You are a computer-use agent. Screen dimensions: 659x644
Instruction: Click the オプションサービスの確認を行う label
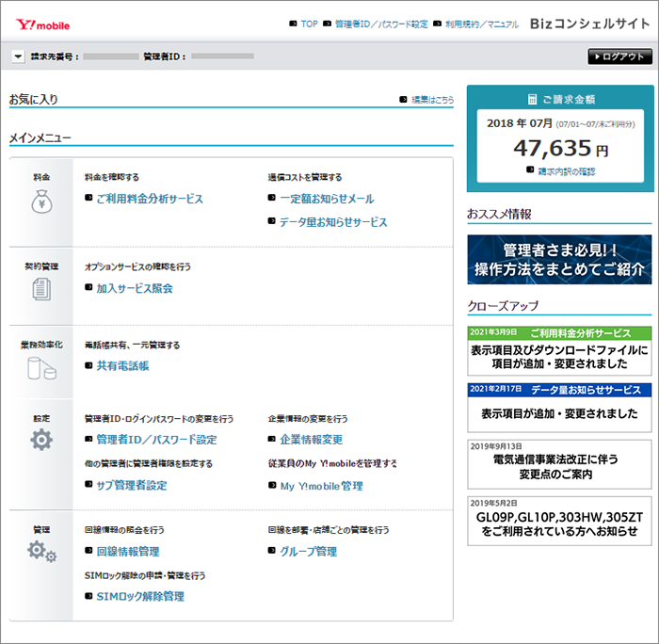(x=137, y=266)
